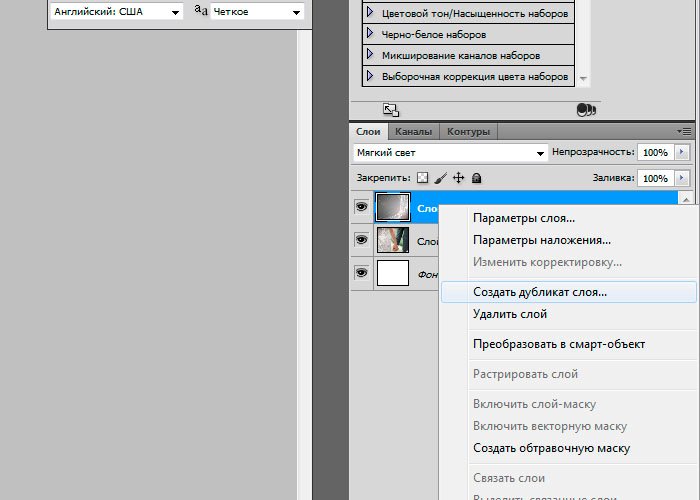Click the lock image pixels brush icon
The image size is (700, 500).
[440, 178]
